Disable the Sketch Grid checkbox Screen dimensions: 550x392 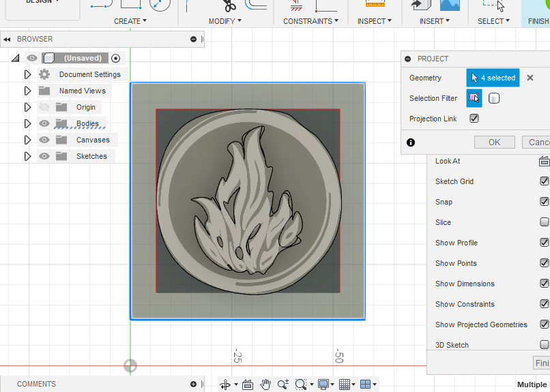pos(544,181)
